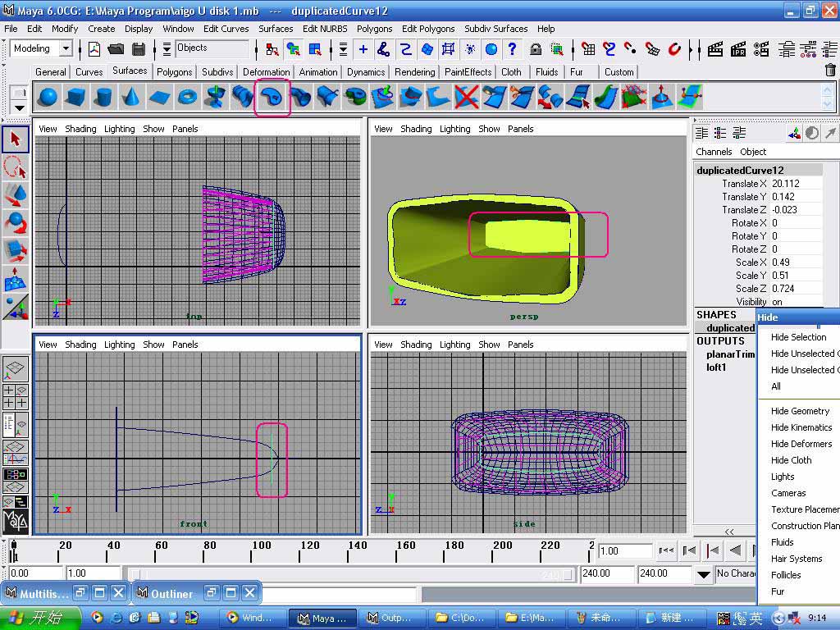840x630 pixels.
Task: Click the Open Scene folder icon
Action: pos(116,49)
